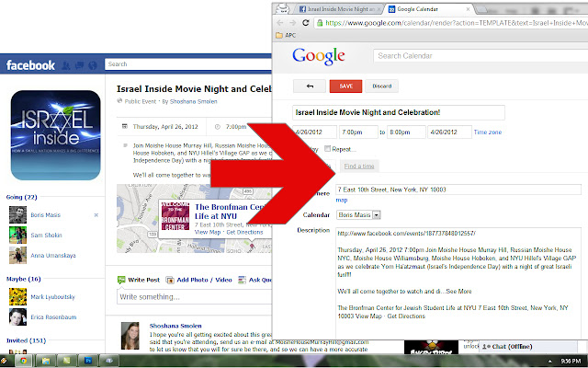588x368 pixels.
Task: Reload the Google Calendar page
Action: [306, 23]
